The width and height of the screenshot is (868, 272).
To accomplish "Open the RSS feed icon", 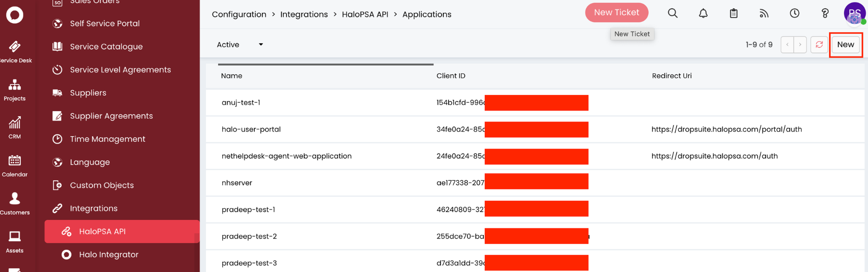I will click(x=764, y=13).
